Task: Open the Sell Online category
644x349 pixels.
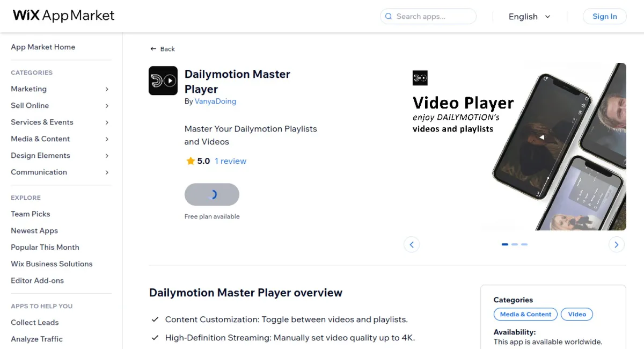Action: [x=30, y=106]
